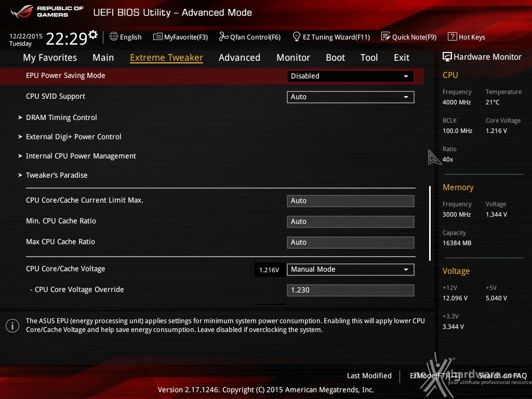Click the +12V reading 12.096 V

(455, 298)
